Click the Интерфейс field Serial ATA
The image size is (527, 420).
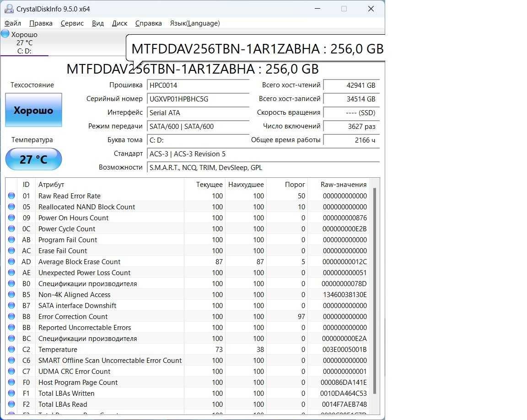coord(198,113)
